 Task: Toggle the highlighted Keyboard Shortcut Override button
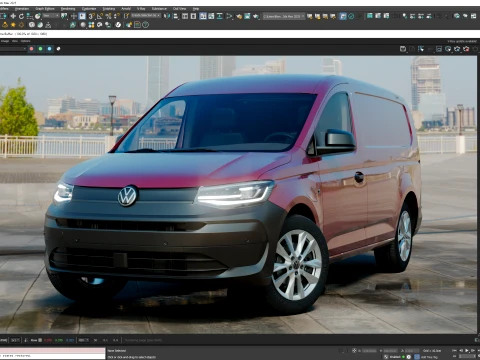(82, 16)
